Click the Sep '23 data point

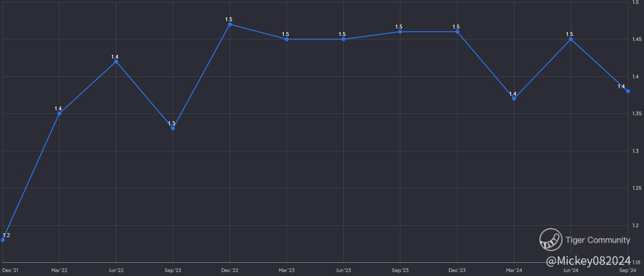click(400, 32)
